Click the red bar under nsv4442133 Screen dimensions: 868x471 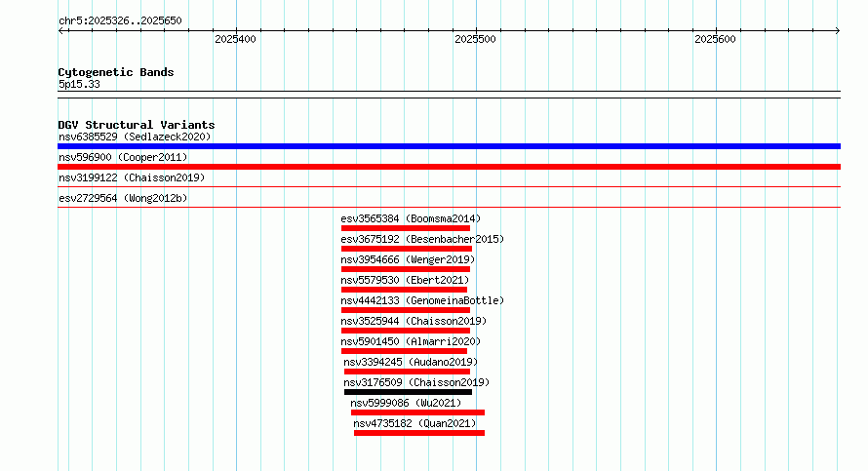(x=406, y=310)
